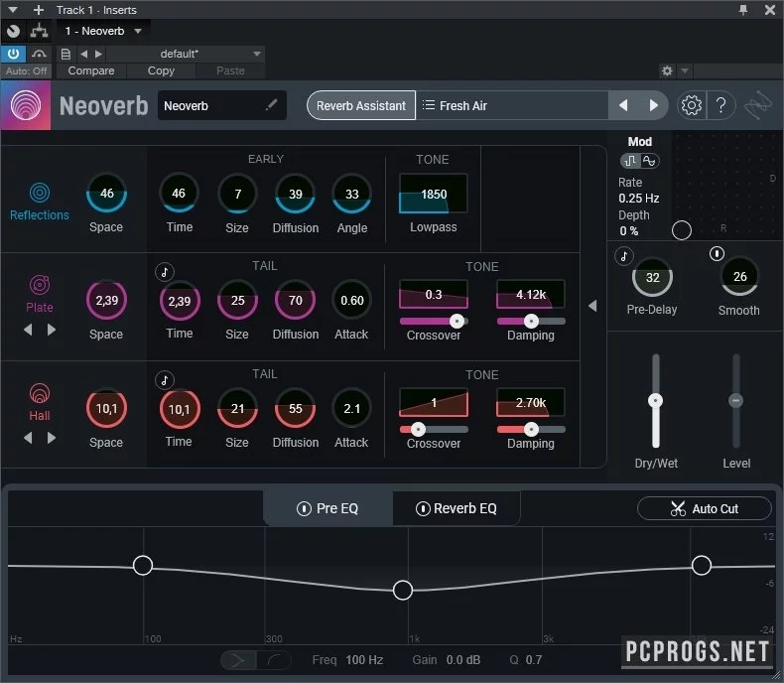Click the Lowpass 1850 tone display
784x683 pixels.
[x=434, y=194]
